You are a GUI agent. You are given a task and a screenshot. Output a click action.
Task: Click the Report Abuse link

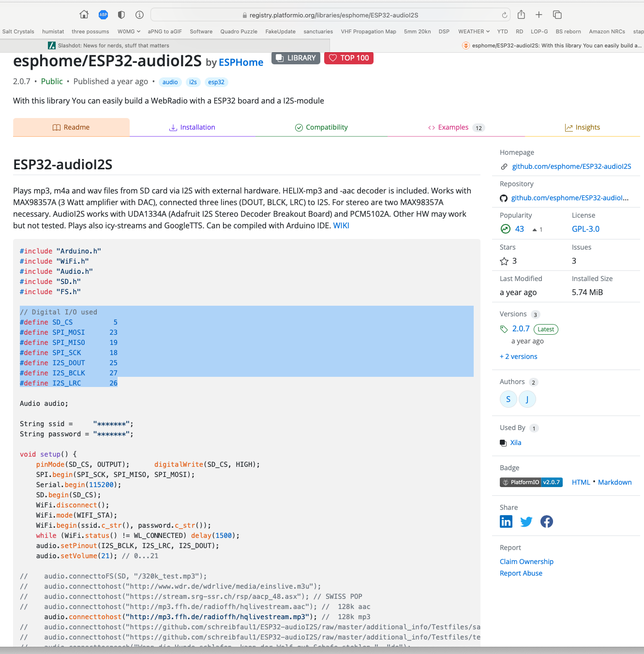521,573
